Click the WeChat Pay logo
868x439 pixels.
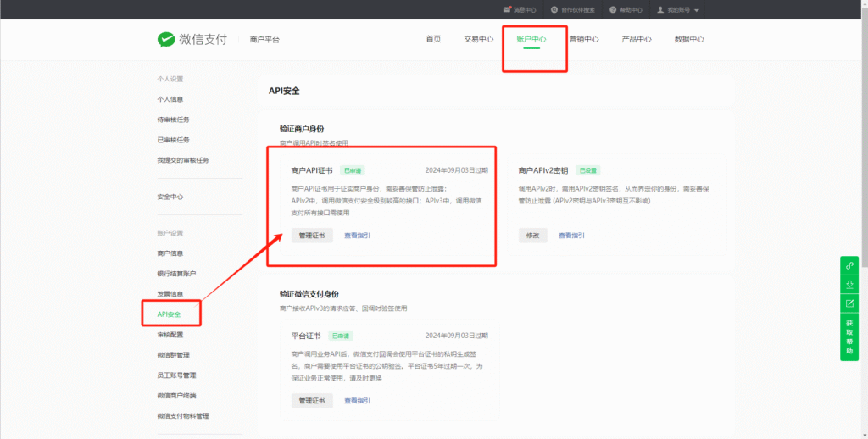coord(192,39)
